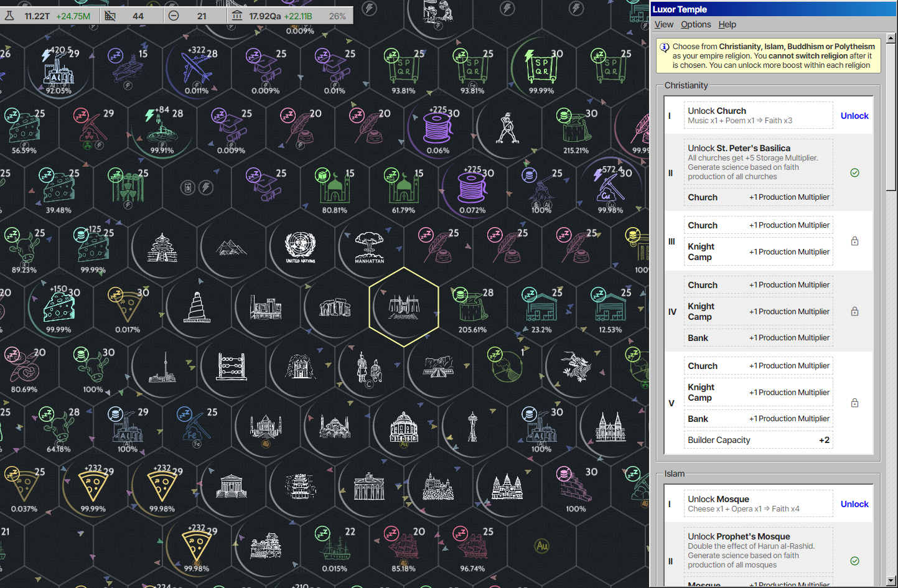Viewport: 898px width, 588px height.
Task: Click the science flask icon in top bar
Action: point(10,16)
